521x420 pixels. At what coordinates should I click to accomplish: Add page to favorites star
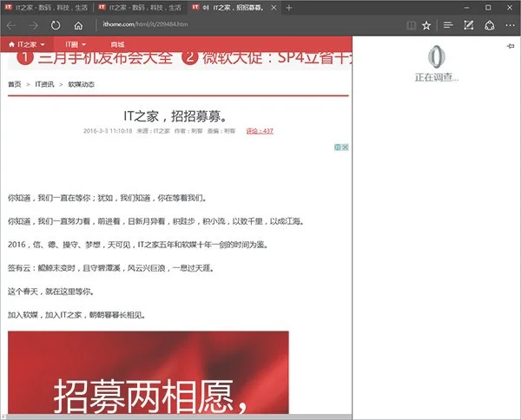click(426, 25)
